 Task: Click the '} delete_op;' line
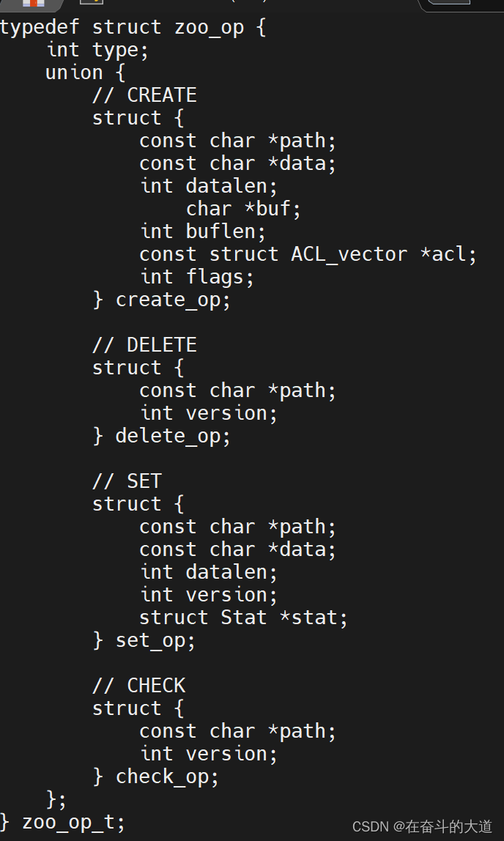162,436
